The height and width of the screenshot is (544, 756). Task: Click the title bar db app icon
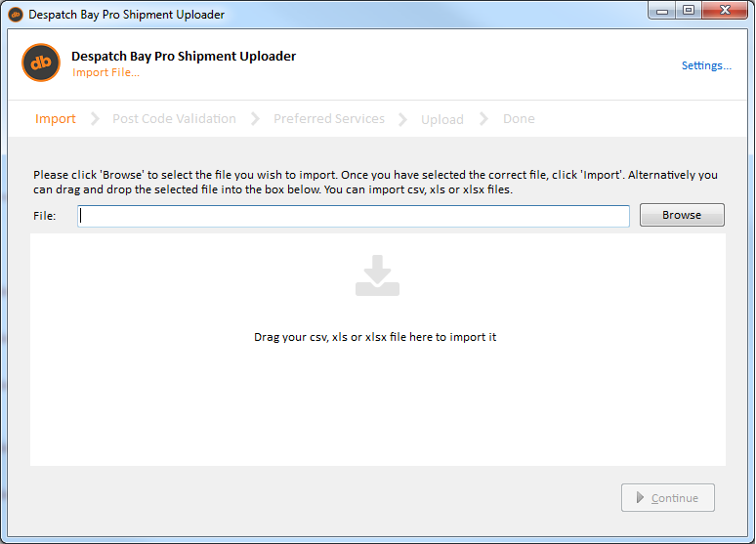(16, 15)
